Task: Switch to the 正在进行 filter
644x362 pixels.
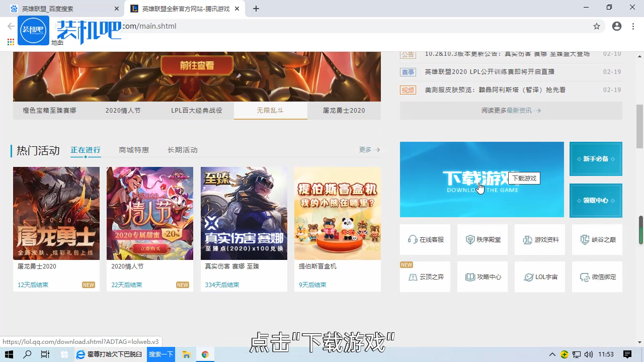Action: coord(85,149)
